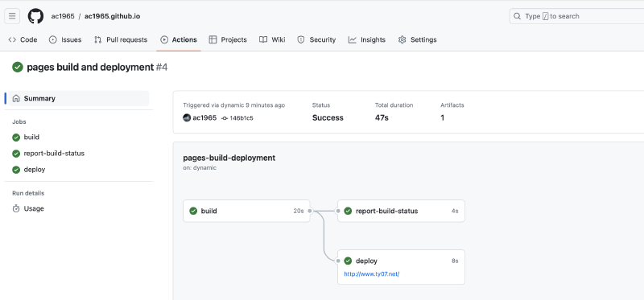Screen dimensions: 644x300
Task: Click green check next to sidebar deploy job
Action: point(16,170)
